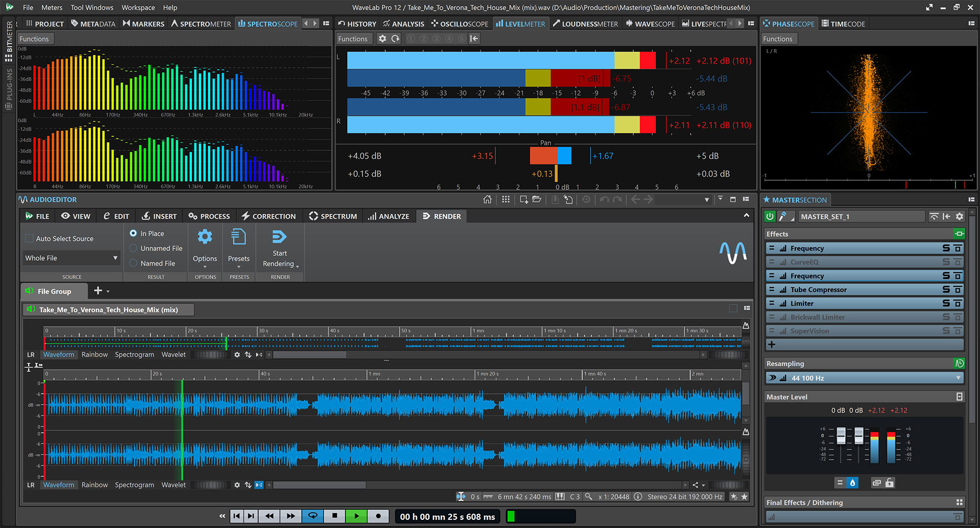Open audio properties info icon in status bar
Image resolution: width=980 pixels, height=528 pixels.
(638, 496)
